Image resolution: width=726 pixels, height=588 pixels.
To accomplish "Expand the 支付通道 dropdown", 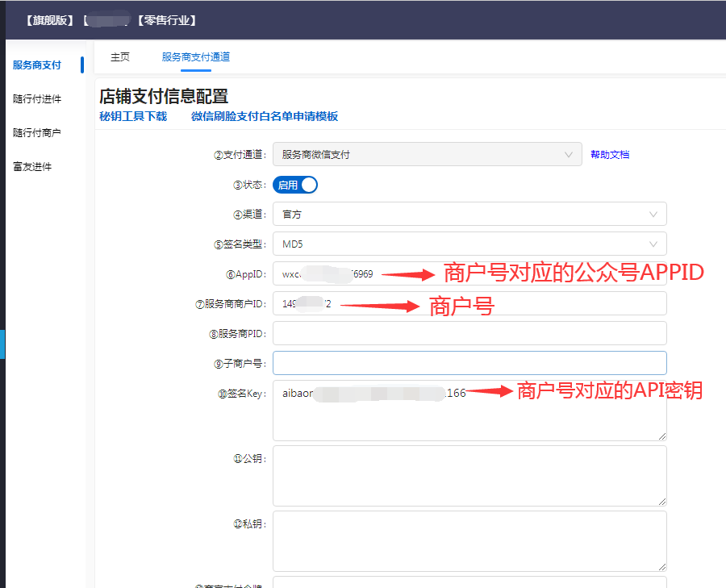I will (427, 154).
